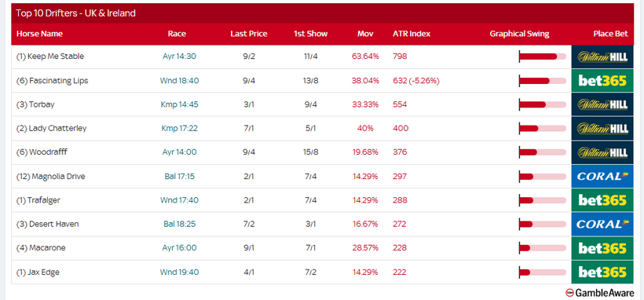Sort by the ATR Index column header
644x300 pixels.
point(412,34)
